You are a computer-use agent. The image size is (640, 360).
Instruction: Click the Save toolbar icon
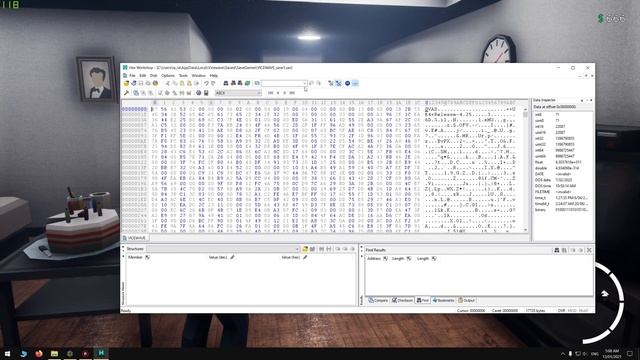(141, 83)
